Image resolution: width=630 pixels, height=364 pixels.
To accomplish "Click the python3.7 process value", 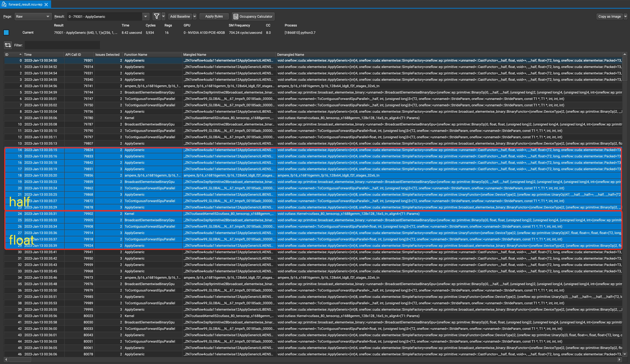I will click(300, 33).
